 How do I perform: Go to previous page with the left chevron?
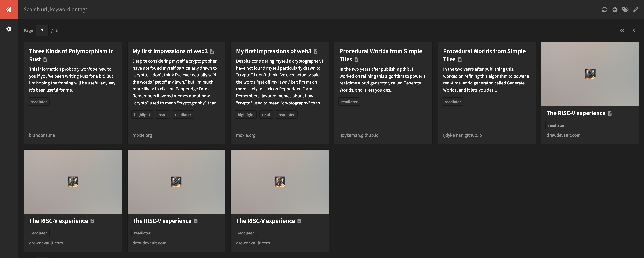point(634,30)
